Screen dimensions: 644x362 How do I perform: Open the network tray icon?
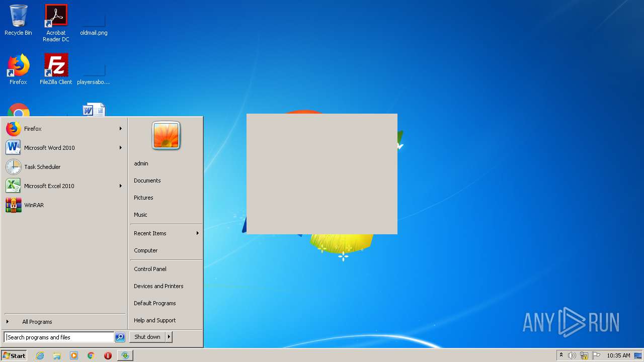point(584,355)
